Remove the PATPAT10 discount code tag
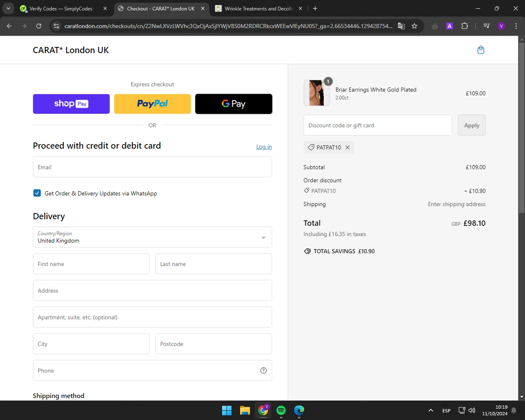The width and height of the screenshot is (525, 420). tap(348, 147)
